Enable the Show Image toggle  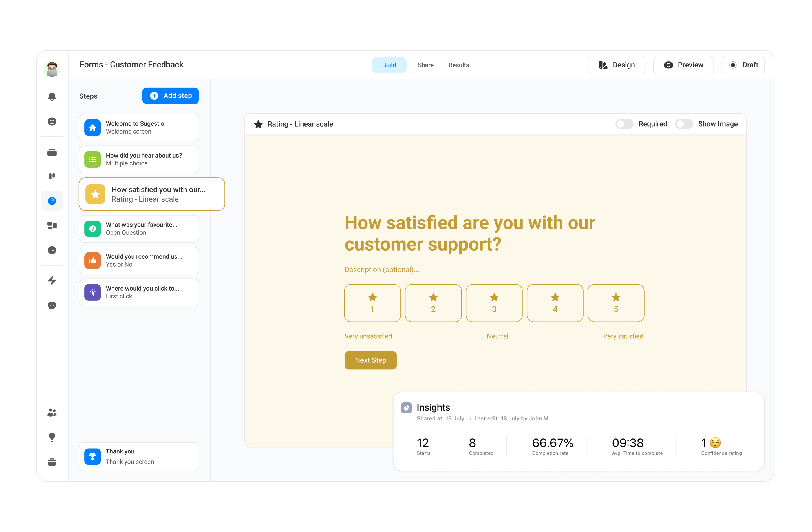coord(684,123)
